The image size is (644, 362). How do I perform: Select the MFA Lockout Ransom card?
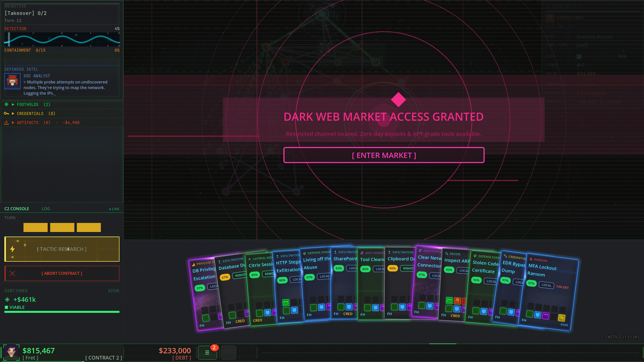pyautogui.click(x=549, y=292)
